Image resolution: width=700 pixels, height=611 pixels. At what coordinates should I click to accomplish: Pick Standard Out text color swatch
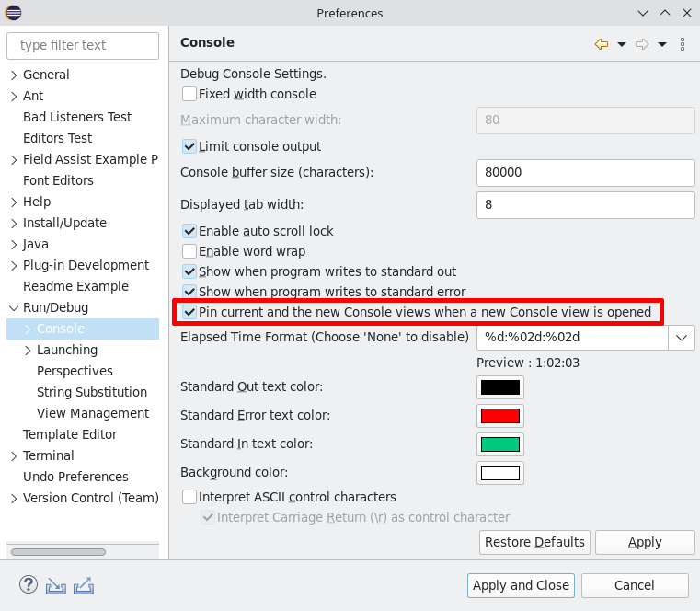point(500,387)
